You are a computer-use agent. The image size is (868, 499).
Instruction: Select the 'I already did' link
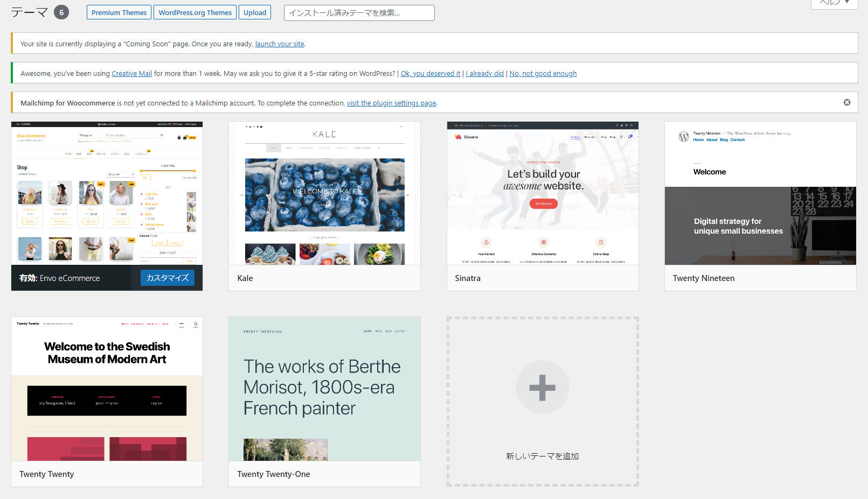click(485, 74)
